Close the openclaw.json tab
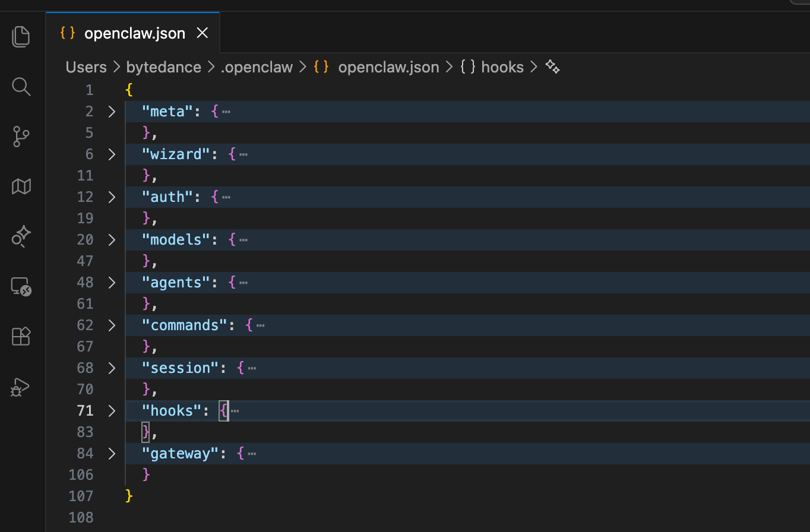This screenshot has width=810, height=532. (202, 33)
